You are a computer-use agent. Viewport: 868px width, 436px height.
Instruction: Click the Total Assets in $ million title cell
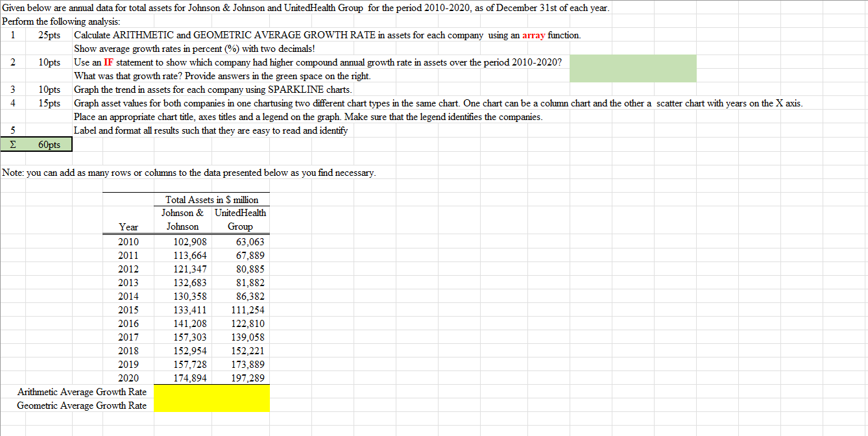point(211,200)
